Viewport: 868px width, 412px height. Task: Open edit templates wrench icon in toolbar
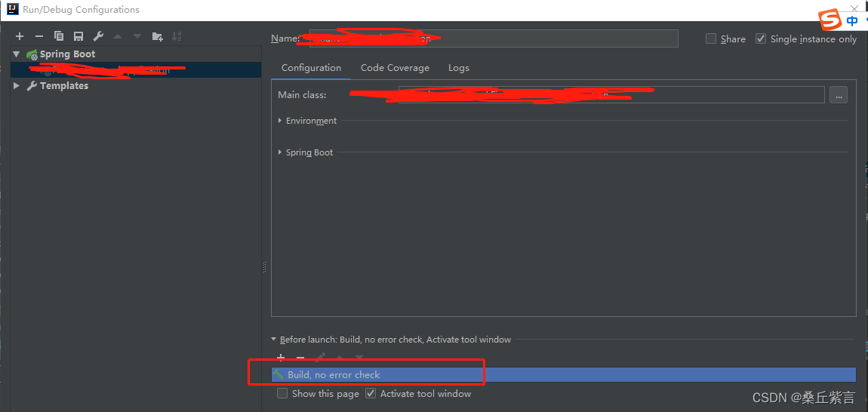[x=98, y=36]
